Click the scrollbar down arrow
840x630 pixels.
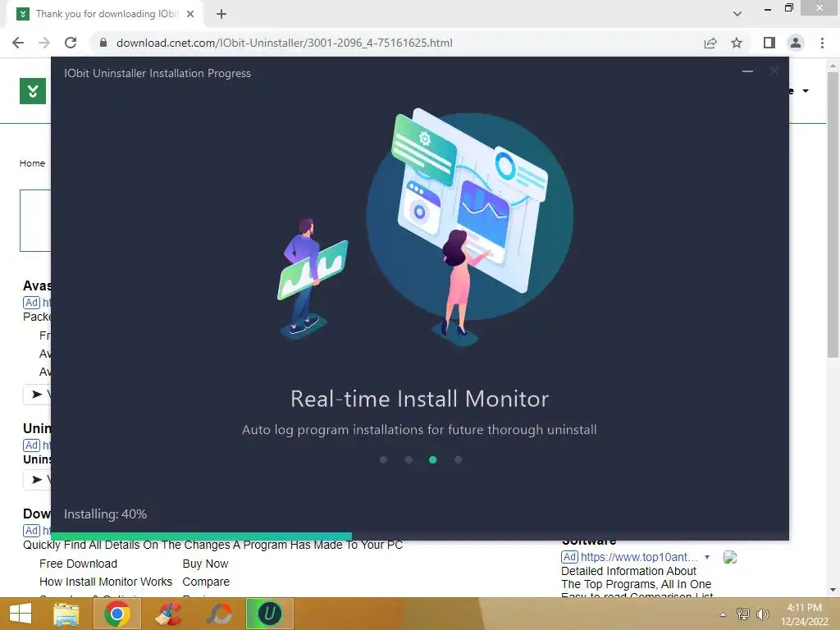pos(833,590)
